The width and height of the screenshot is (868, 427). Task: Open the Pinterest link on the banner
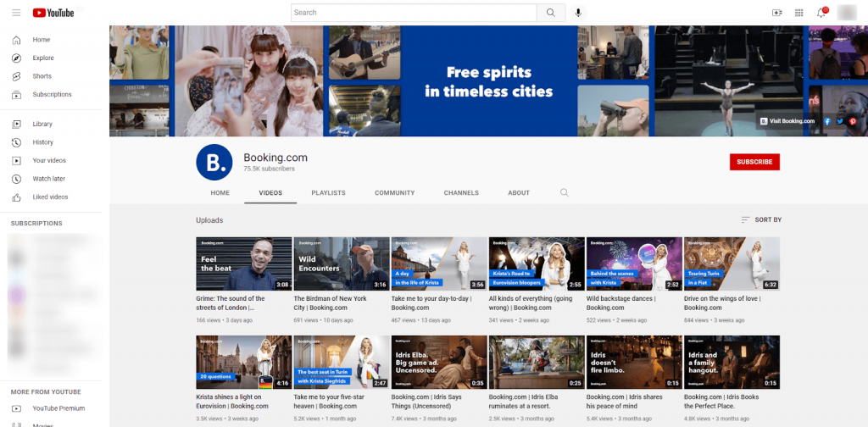coord(853,121)
